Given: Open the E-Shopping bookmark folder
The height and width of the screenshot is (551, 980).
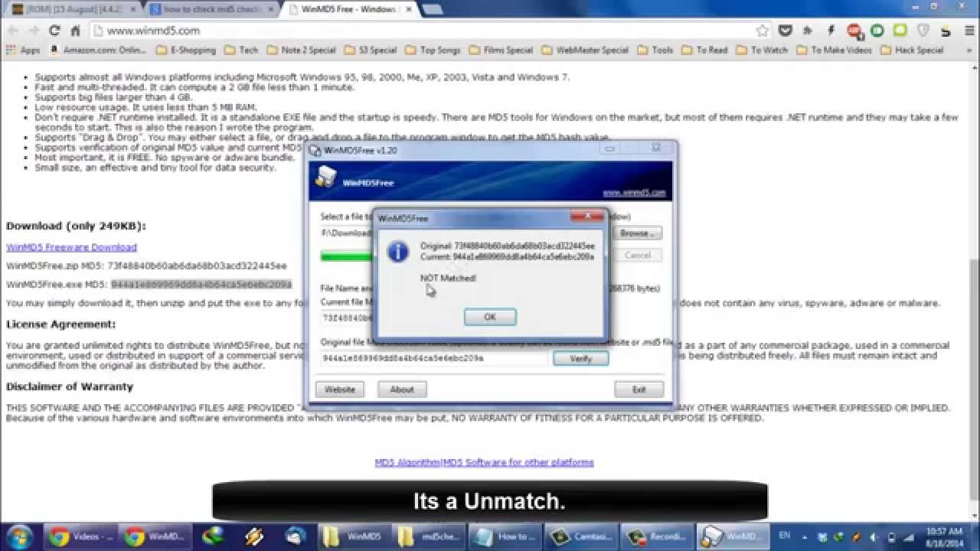Looking at the screenshot, I should [x=186, y=50].
